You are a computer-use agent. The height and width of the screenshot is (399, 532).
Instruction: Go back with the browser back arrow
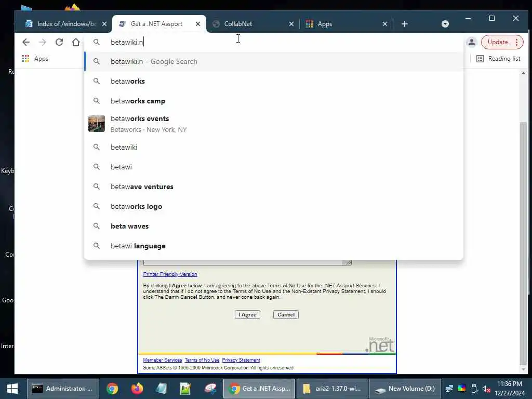point(26,42)
